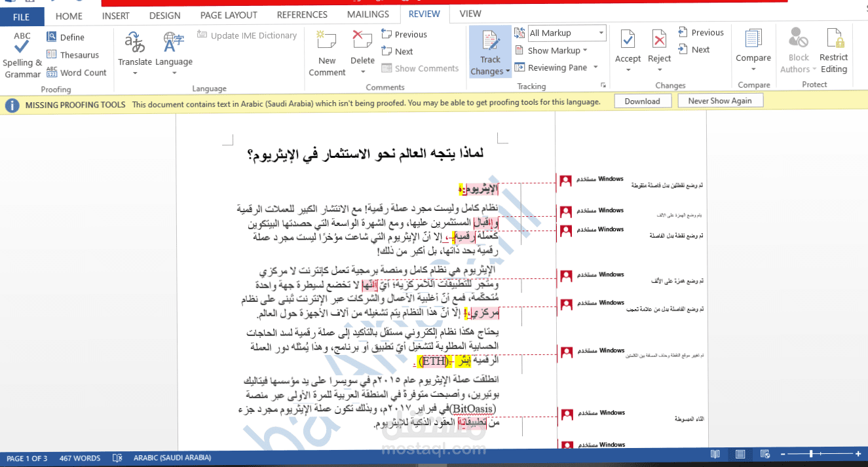Switch to the DESIGN tab
Viewport: 868px width, 467px height.
point(164,15)
